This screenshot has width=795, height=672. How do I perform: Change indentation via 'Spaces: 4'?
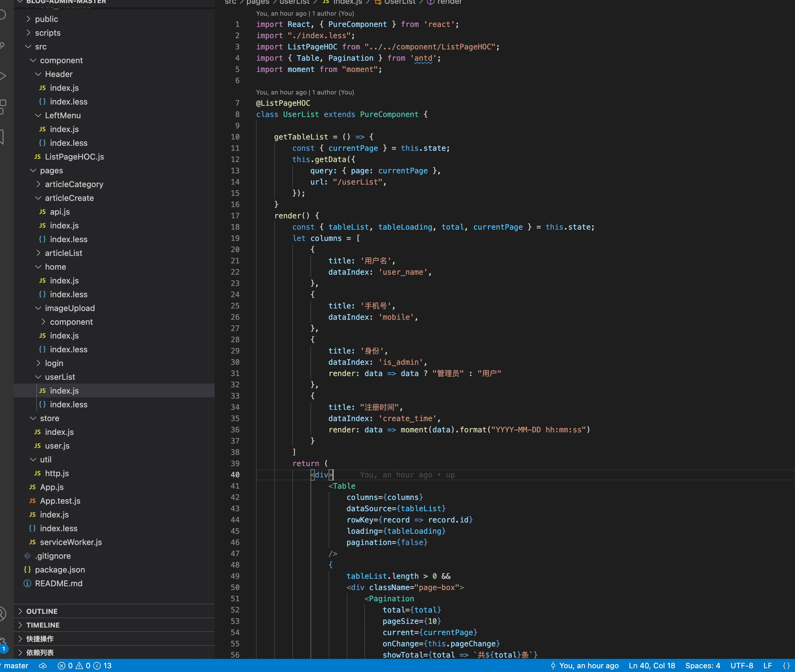pyautogui.click(x=702, y=665)
